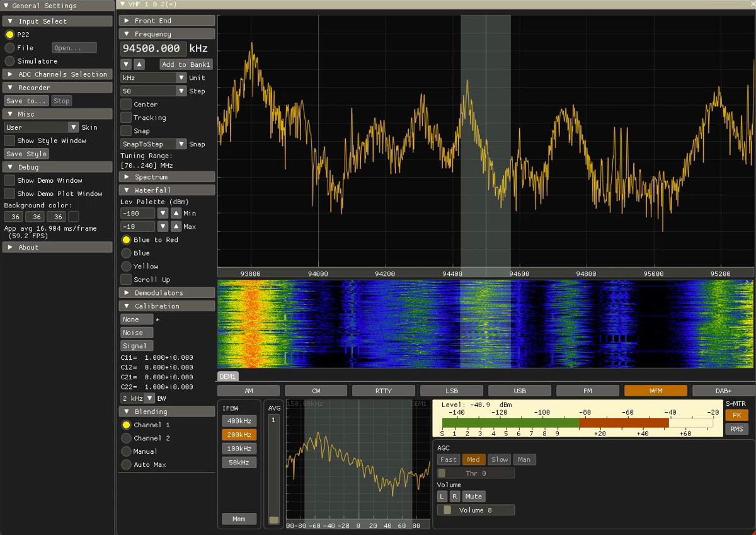Select FM demodulation mode
The image size is (756, 535).
[588, 391]
